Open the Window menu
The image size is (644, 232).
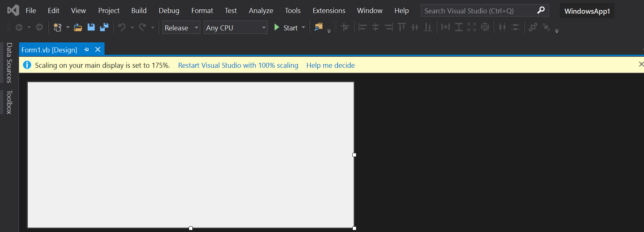pyautogui.click(x=370, y=11)
